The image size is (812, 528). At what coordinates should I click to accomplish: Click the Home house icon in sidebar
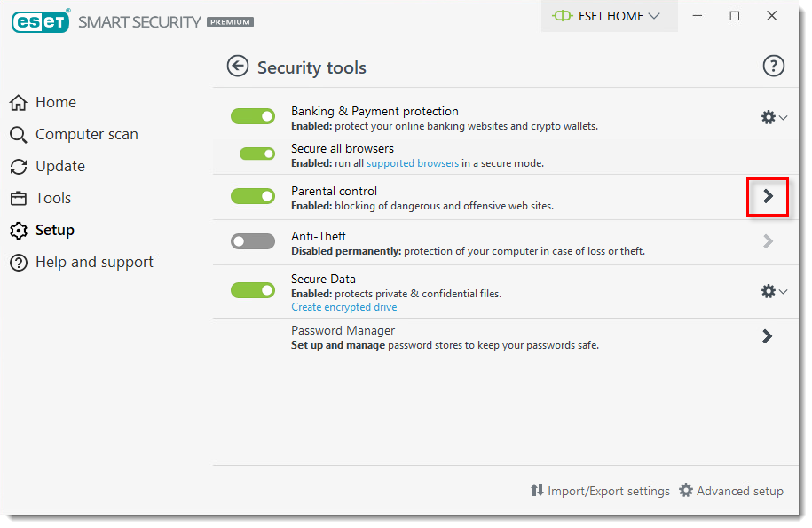point(19,103)
